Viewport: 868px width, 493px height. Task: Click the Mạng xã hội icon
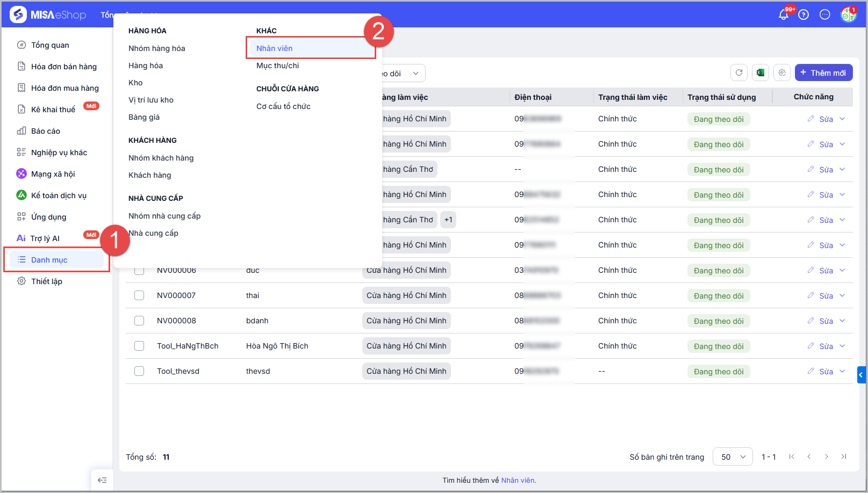click(21, 173)
